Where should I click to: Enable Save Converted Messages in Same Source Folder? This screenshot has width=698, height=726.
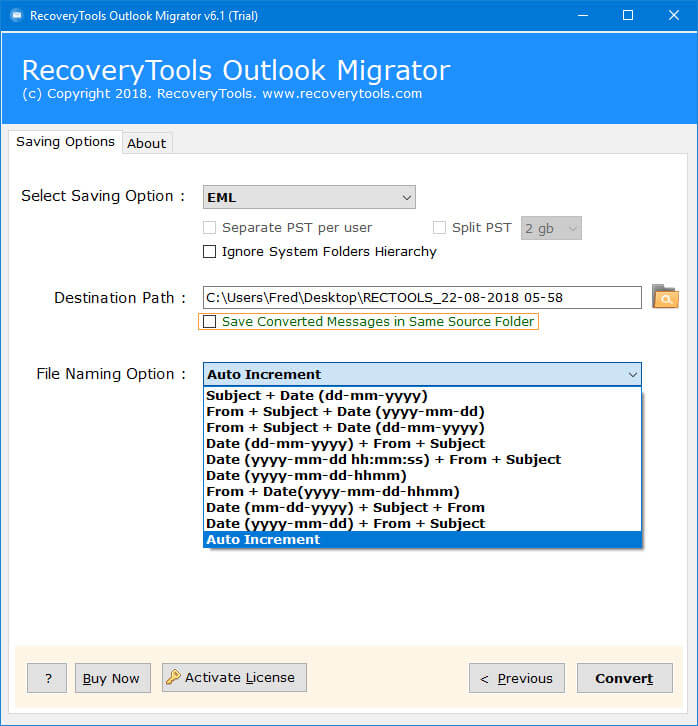click(x=210, y=321)
